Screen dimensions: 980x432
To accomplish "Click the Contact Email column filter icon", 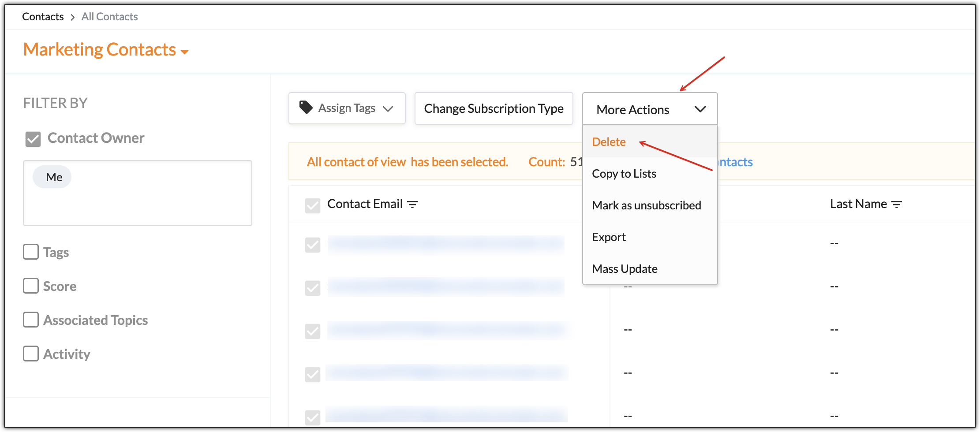I will pyautogui.click(x=412, y=205).
